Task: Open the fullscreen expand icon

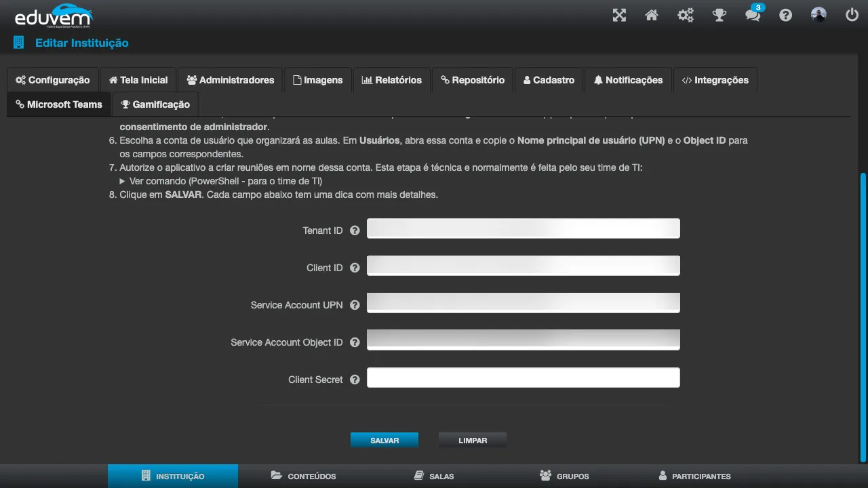Action: tap(619, 15)
